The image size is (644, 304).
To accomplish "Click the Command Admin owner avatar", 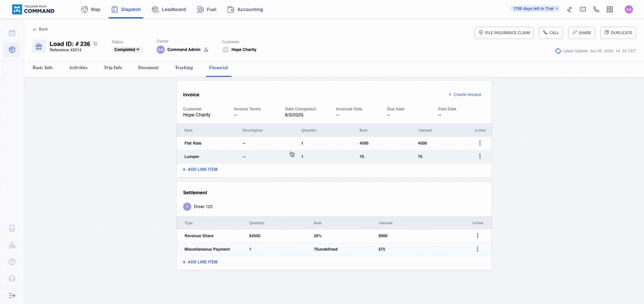I will coord(160,50).
